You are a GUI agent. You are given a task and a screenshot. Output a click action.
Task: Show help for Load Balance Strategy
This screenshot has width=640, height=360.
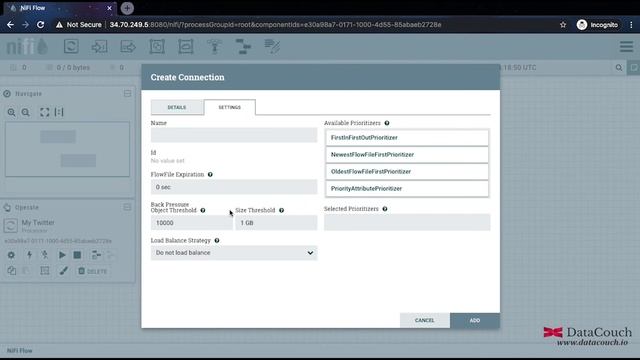coord(217,240)
